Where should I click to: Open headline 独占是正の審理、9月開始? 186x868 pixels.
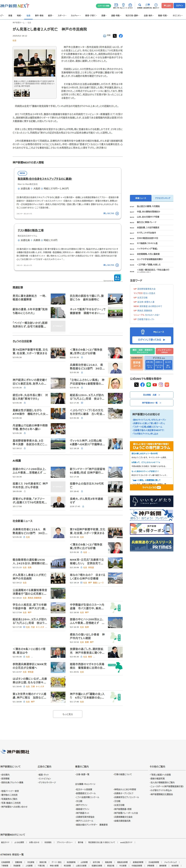coord(148,206)
